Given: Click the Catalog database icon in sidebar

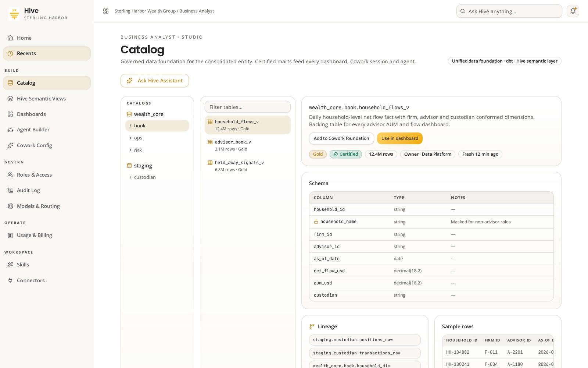Looking at the screenshot, I should tap(10, 83).
